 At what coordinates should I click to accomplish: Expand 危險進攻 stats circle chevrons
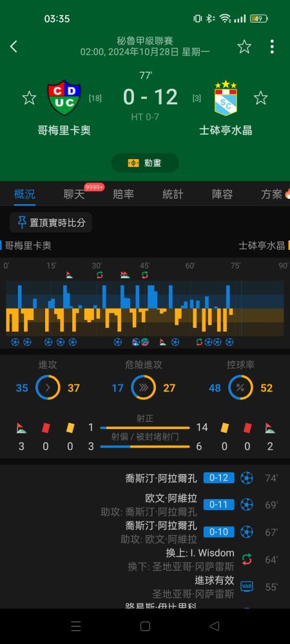[x=143, y=388]
